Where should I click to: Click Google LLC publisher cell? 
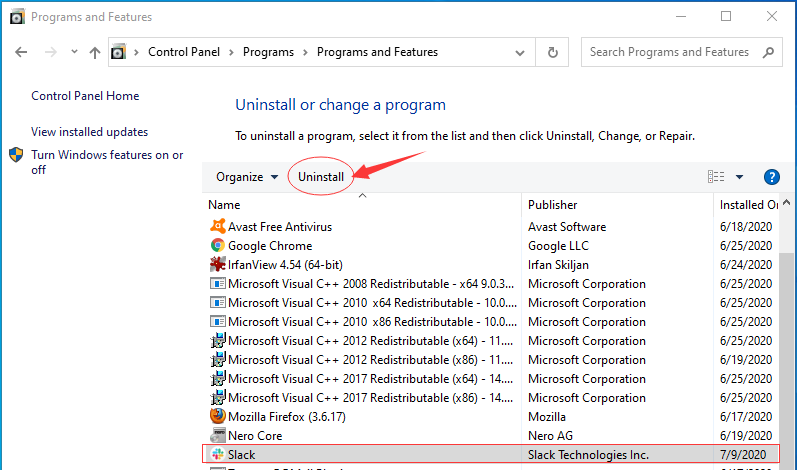tap(558, 245)
